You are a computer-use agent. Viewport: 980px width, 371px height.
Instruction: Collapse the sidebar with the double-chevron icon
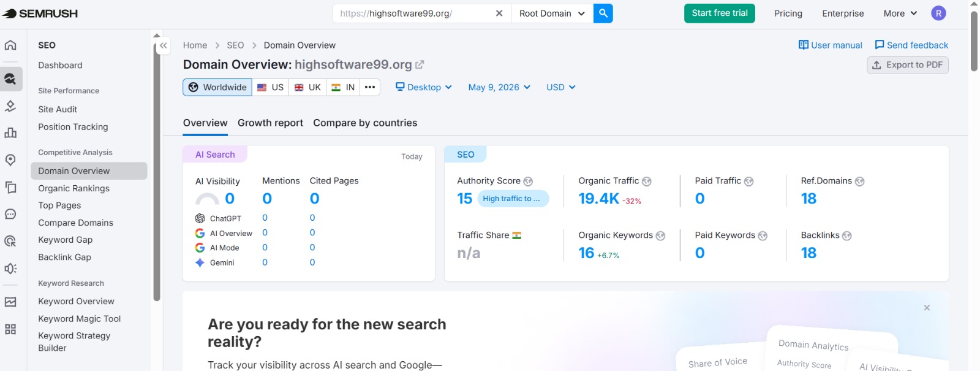[164, 45]
